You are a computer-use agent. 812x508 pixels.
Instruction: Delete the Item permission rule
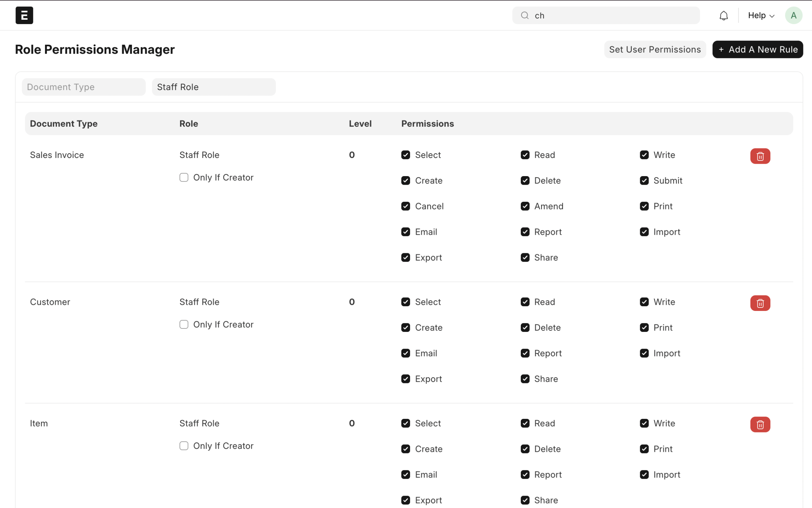click(760, 424)
